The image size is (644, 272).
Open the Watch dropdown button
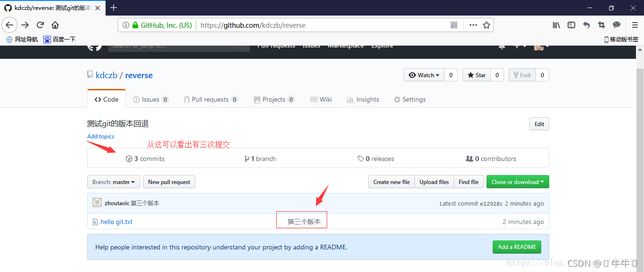coord(424,75)
